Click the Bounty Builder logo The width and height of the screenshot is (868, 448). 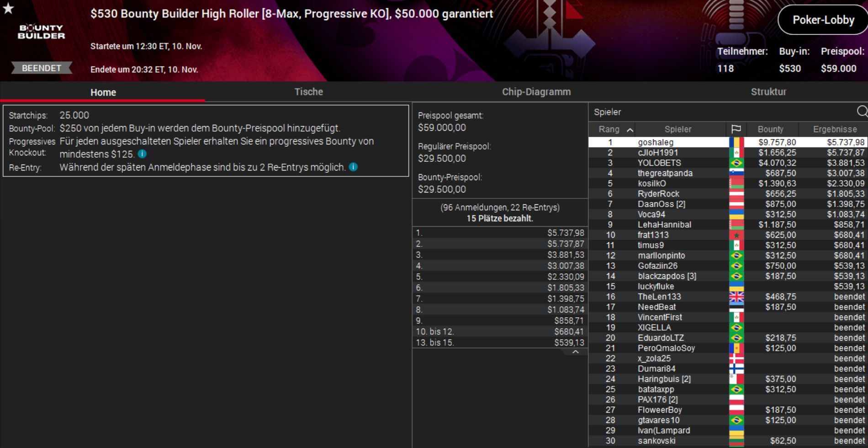(41, 32)
